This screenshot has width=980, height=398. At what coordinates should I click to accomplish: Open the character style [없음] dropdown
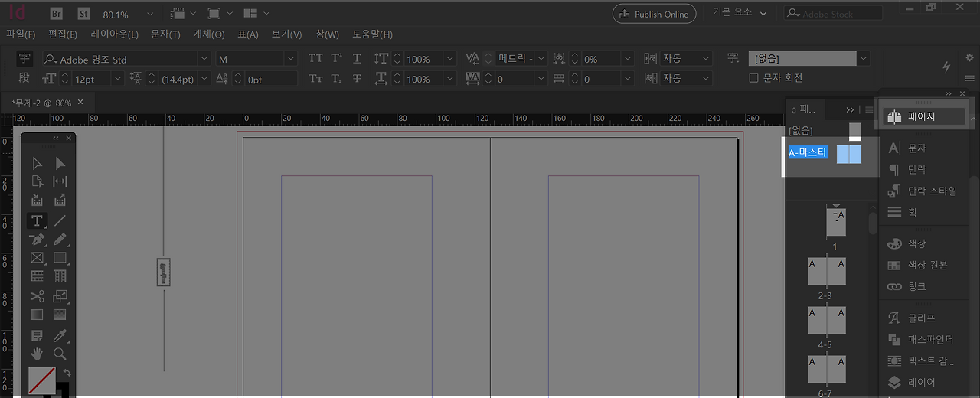point(864,58)
